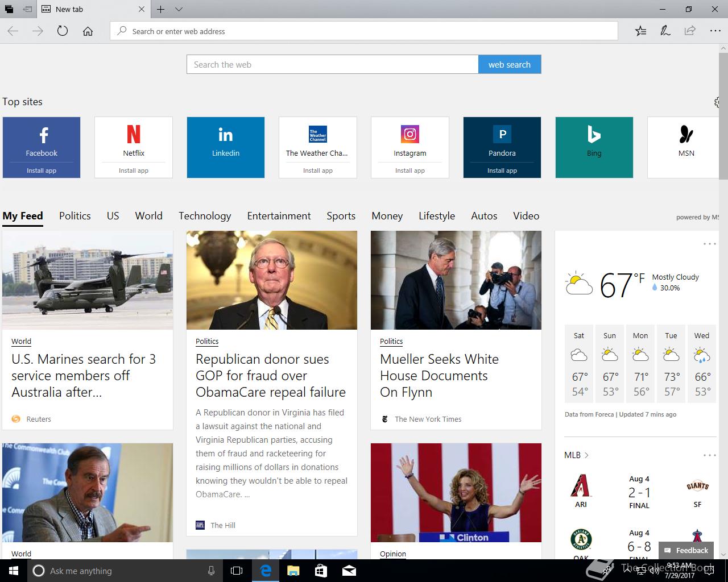Open Task View from taskbar
The height and width of the screenshot is (582, 728).
237,571
